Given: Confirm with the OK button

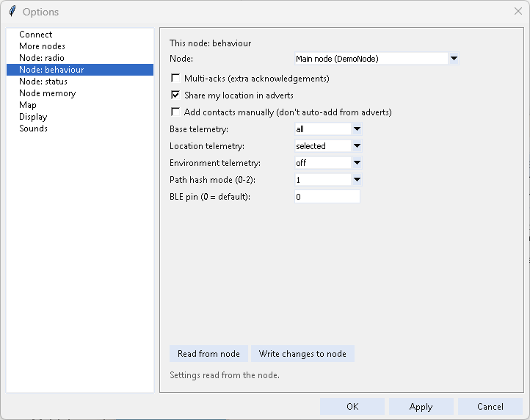Looking at the screenshot, I should pyautogui.click(x=352, y=407).
